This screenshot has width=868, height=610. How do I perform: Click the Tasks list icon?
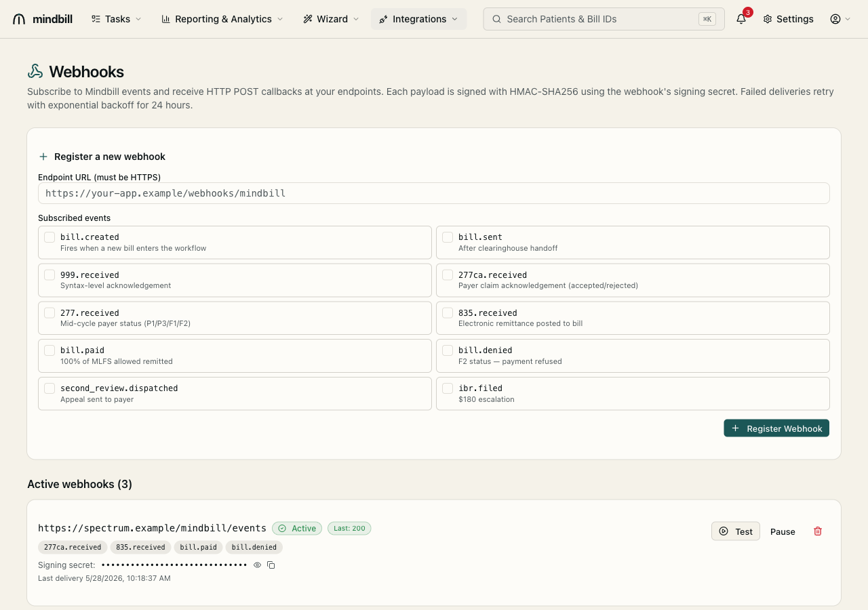click(x=96, y=19)
